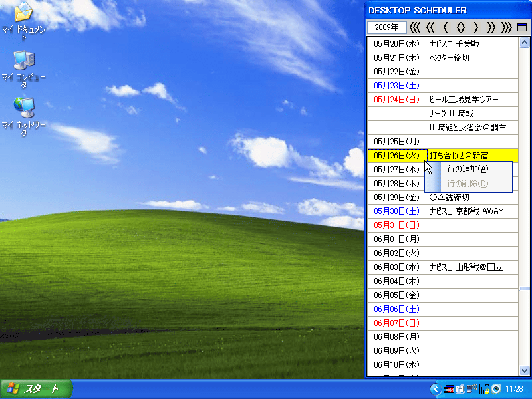This screenshot has width=532, height=399.
Task: Click the 05月27日(水) date cell
Action: 396,170
